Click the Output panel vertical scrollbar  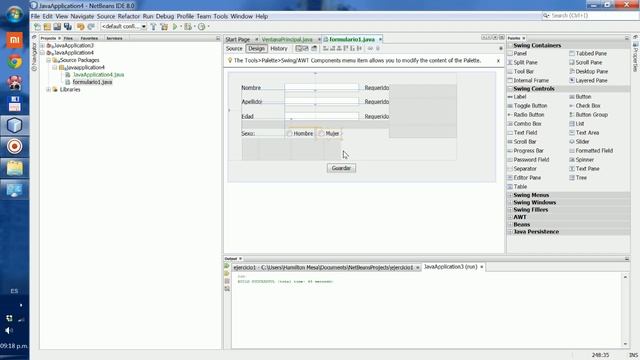(x=625, y=311)
